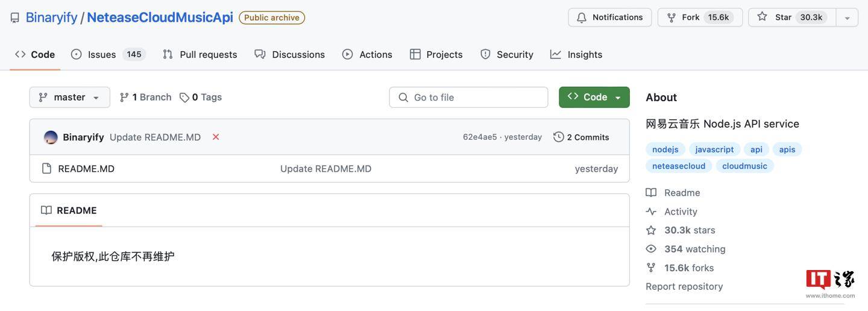Click the 354 watching eye link
The image size is (868, 311).
point(694,249)
